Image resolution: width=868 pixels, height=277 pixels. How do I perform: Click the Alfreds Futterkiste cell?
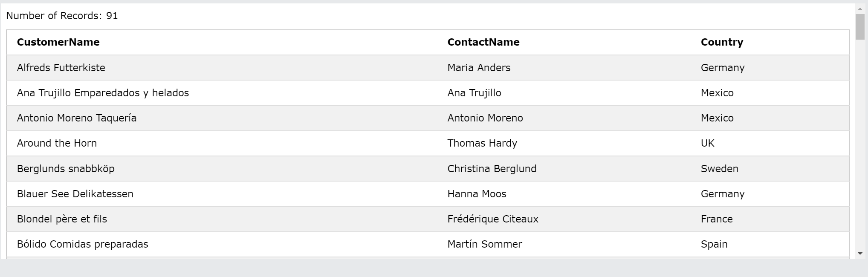(61, 67)
